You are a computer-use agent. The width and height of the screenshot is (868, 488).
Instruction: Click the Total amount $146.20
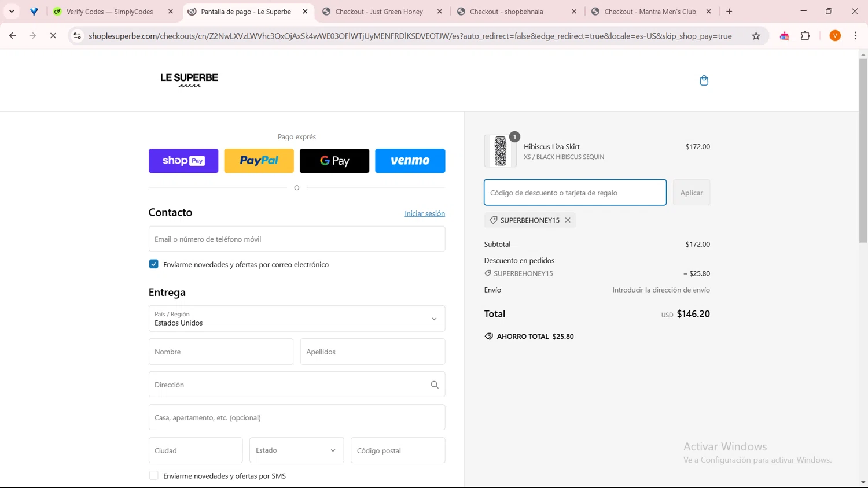point(693,314)
